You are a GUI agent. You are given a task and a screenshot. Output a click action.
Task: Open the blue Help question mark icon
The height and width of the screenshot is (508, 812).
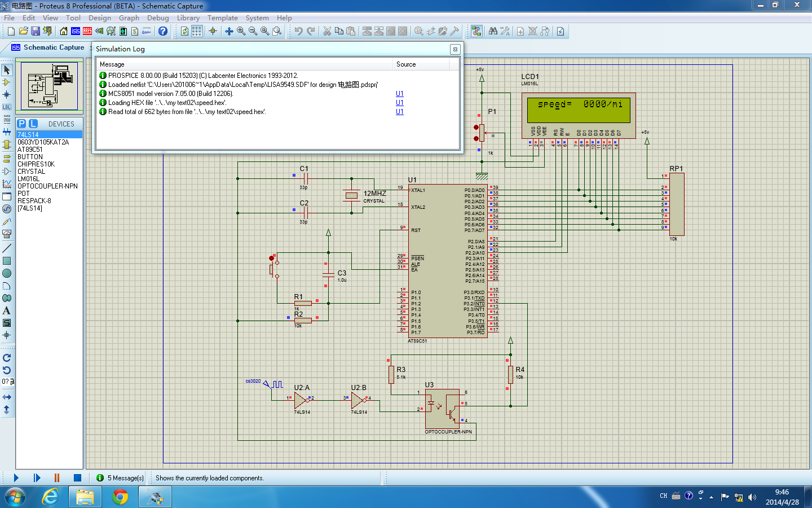tap(163, 31)
